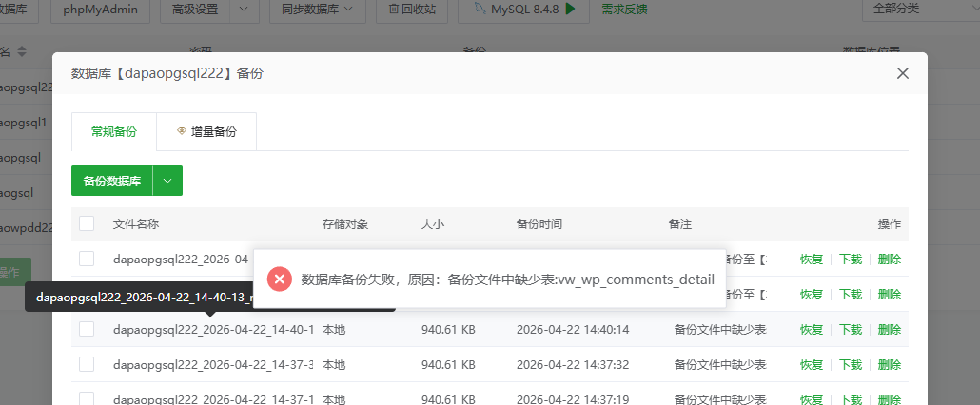Check the box for backup 14-40-1
980x405 pixels.
coord(87,329)
